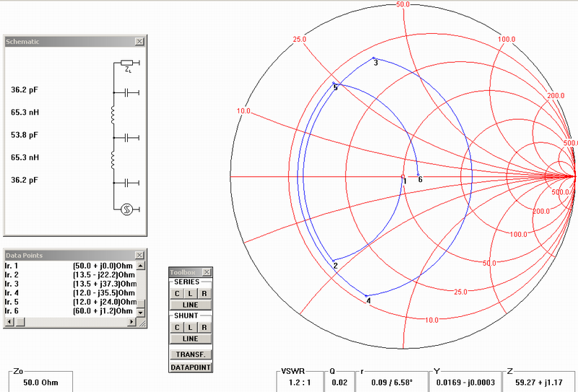Viewport: 578px width, 392px height.
Task: Add a shunt capacitor from the Toolbox
Action: tap(177, 327)
